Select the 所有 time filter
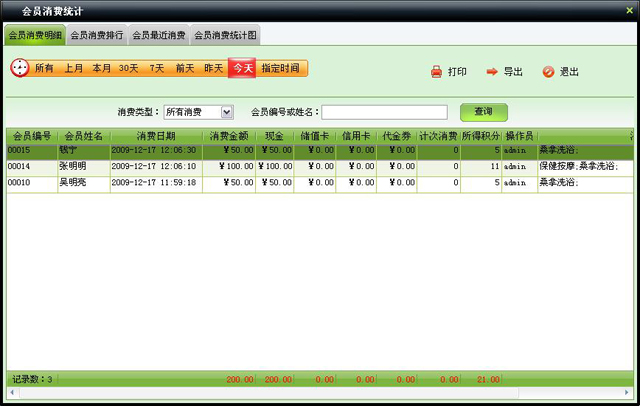640x406 pixels. tap(45, 69)
